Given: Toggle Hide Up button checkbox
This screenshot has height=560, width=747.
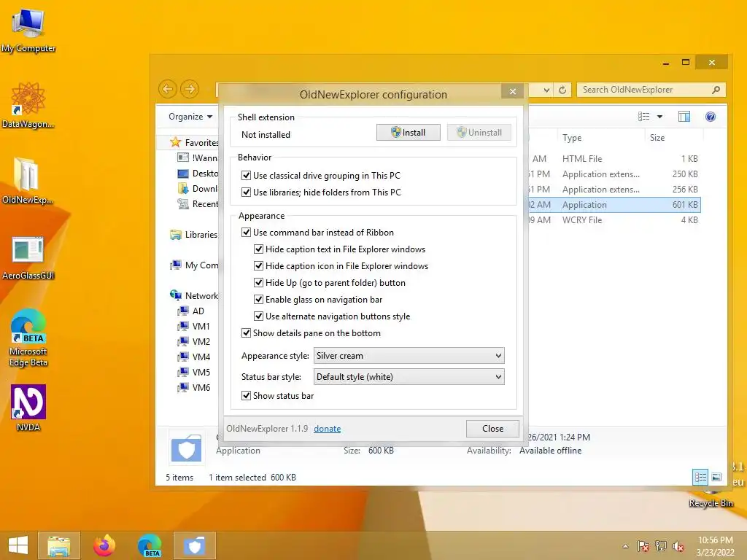Looking at the screenshot, I should coord(258,282).
